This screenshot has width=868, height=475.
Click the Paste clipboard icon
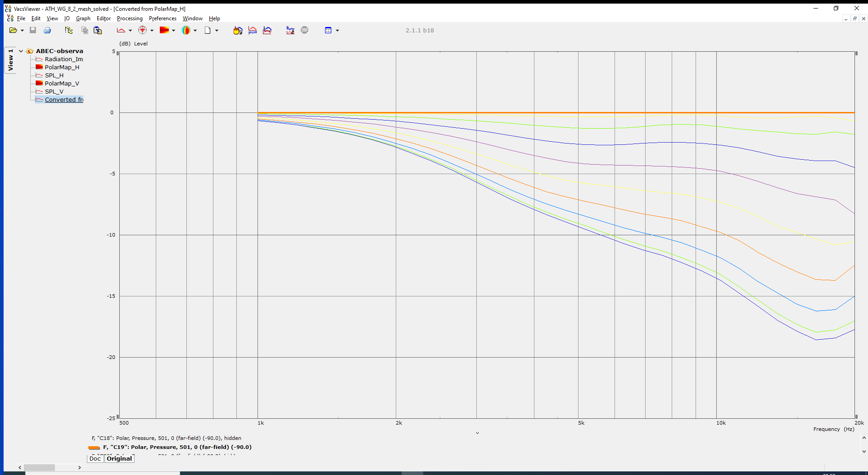98,30
